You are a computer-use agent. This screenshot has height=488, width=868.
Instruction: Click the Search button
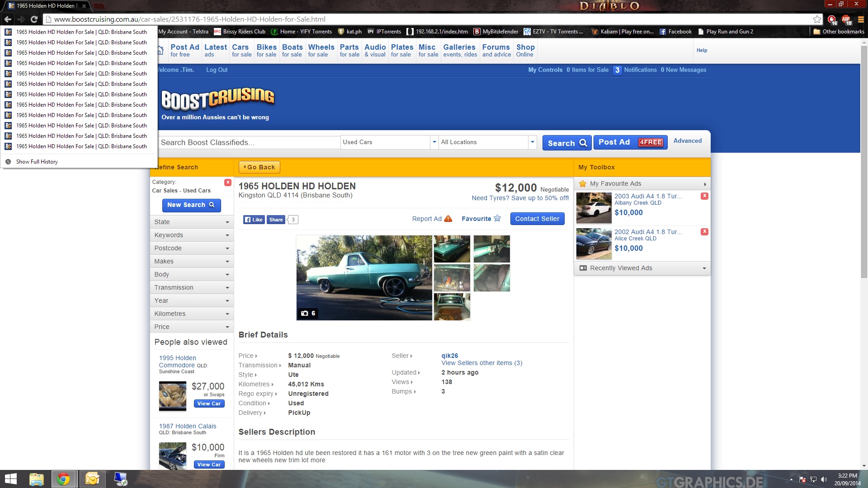567,143
